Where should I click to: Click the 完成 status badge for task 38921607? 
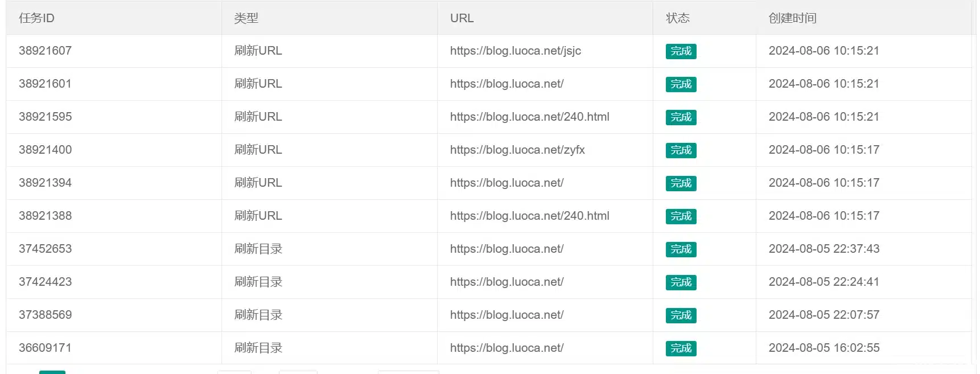(x=681, y=51)
